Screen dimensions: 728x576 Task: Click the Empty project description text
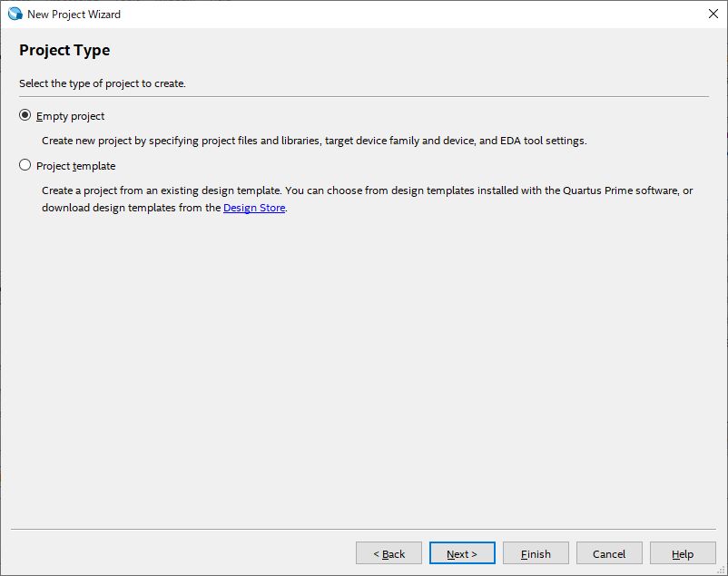pyautogui.click(x=314, y=141)
